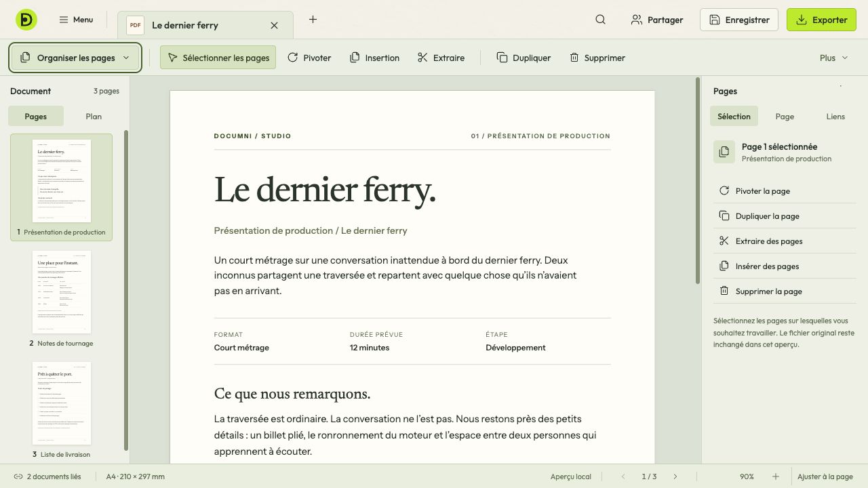Image resolution: width=868 pixels, height=488 pixels.
Task: Go to the next page arrow
Action: point(675,476)
